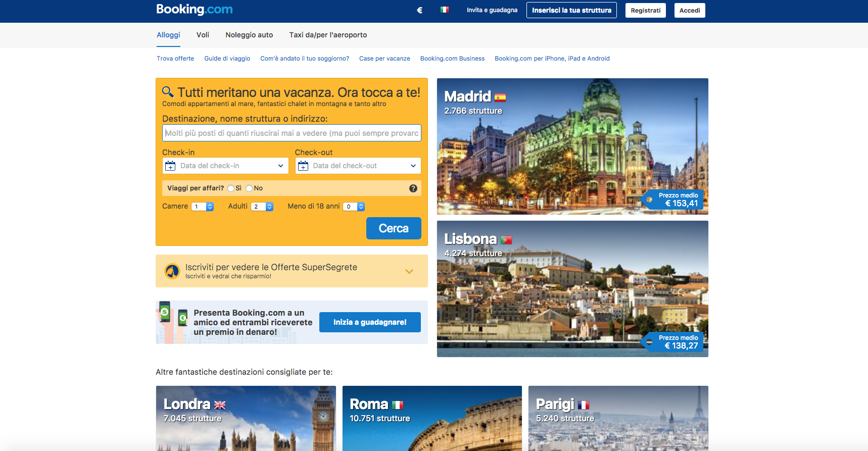Click the Spain flag next to Madrid
The image size is (868, 451).
coord(500,97)
